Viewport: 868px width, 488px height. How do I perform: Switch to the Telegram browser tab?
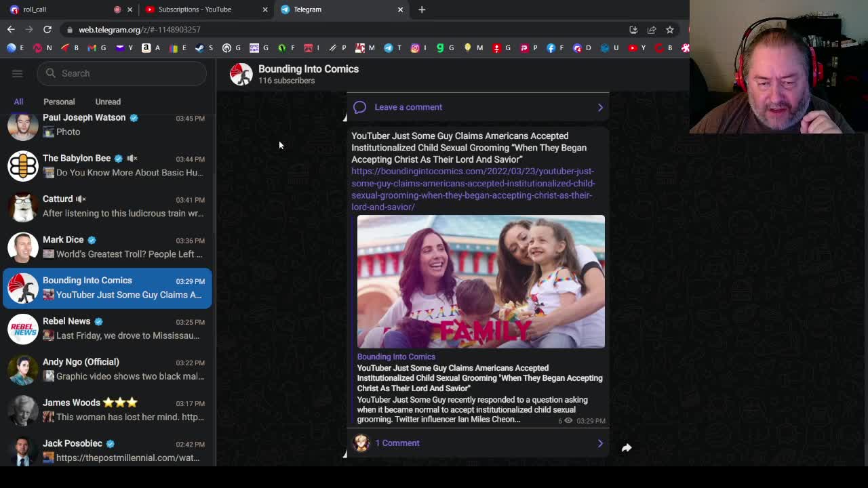point(342,9)
